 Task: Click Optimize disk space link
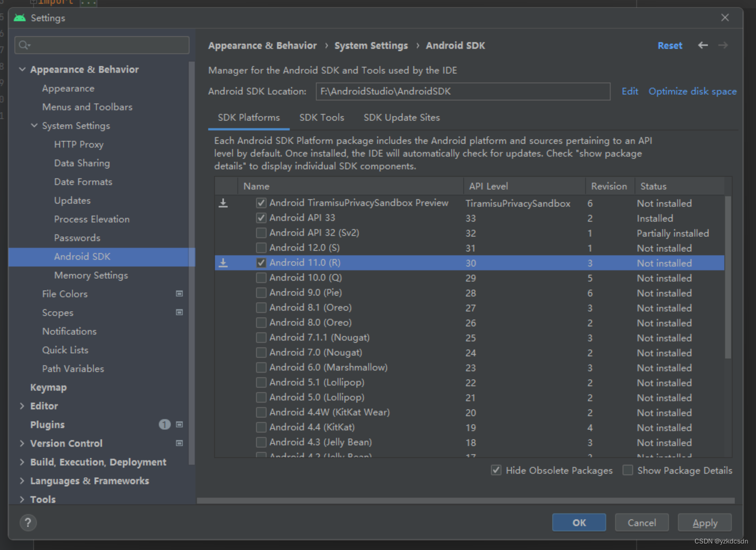[x=693, y=91]
